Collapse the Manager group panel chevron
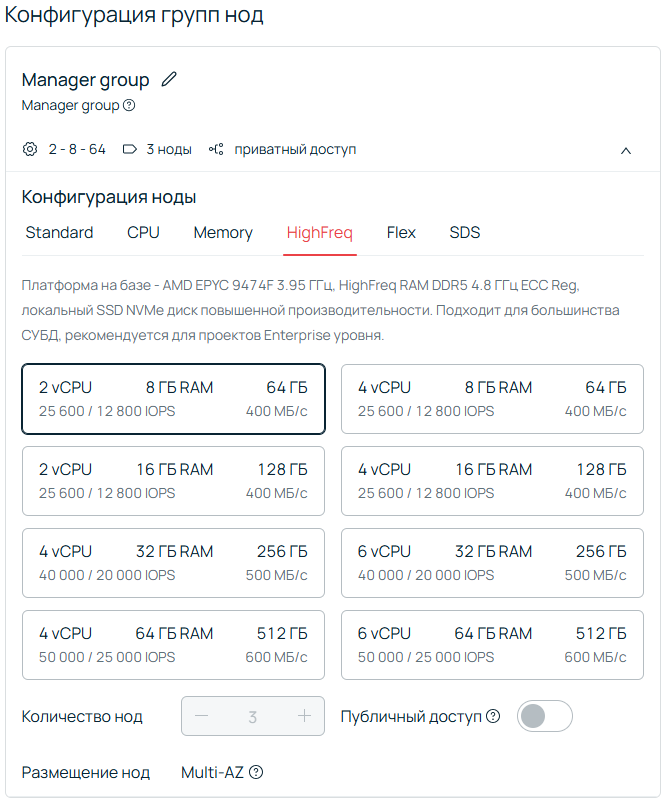 [626, 150]
